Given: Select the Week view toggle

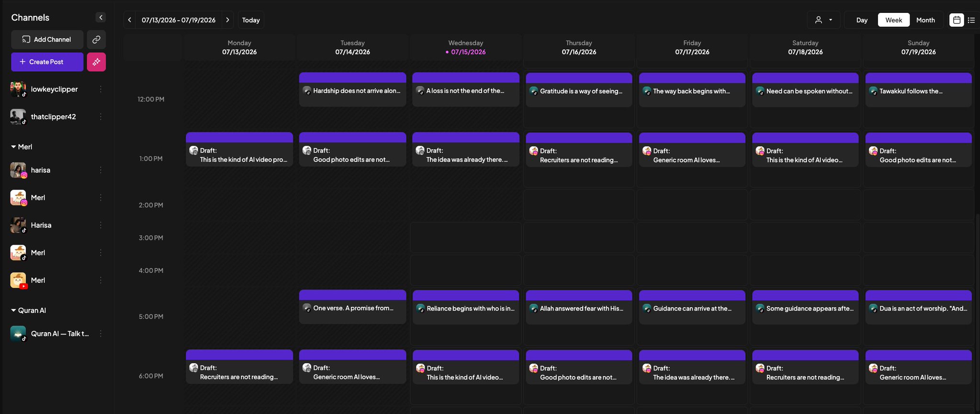Looking at the screenshot, I should coord(893,20).
